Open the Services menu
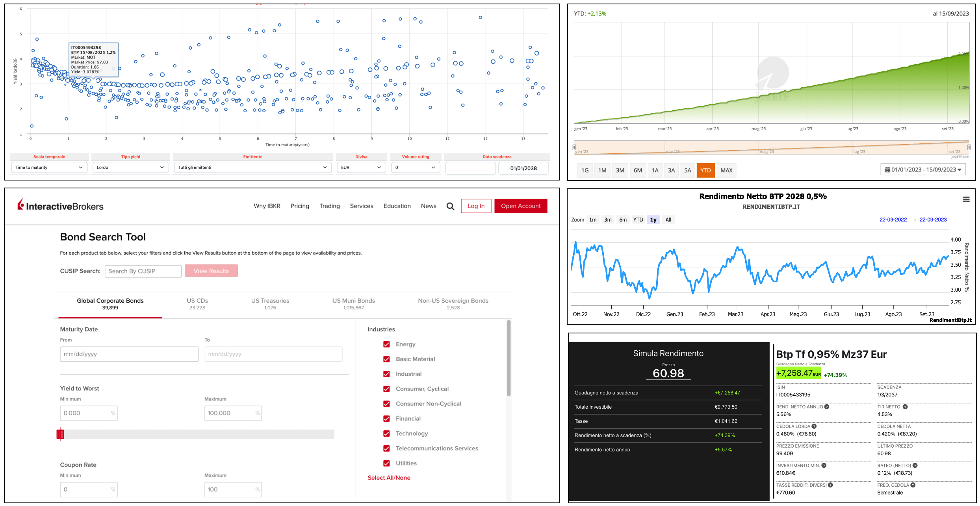This screenshot has height=506, width=980. point(362,206)
